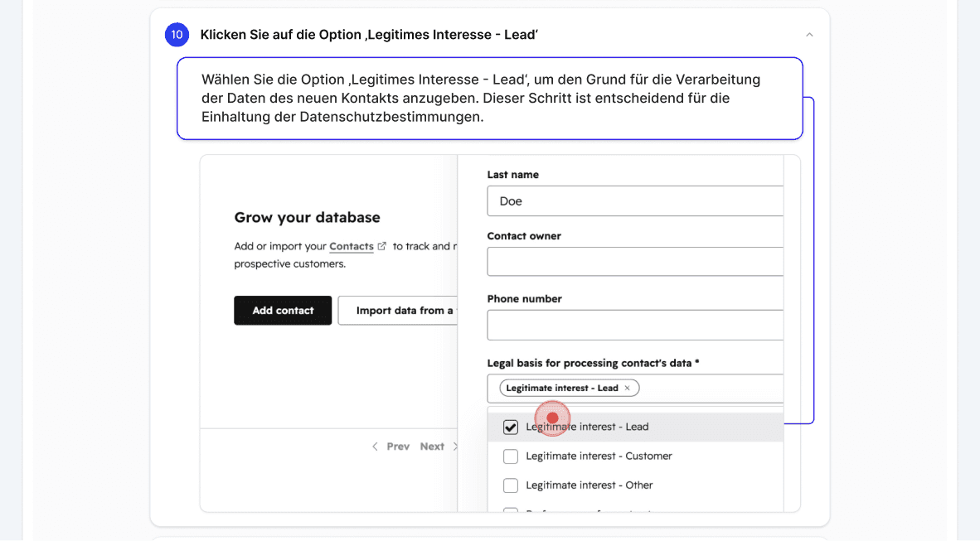Open the Contacts link
980x541 pixels.
coord(352,246)
